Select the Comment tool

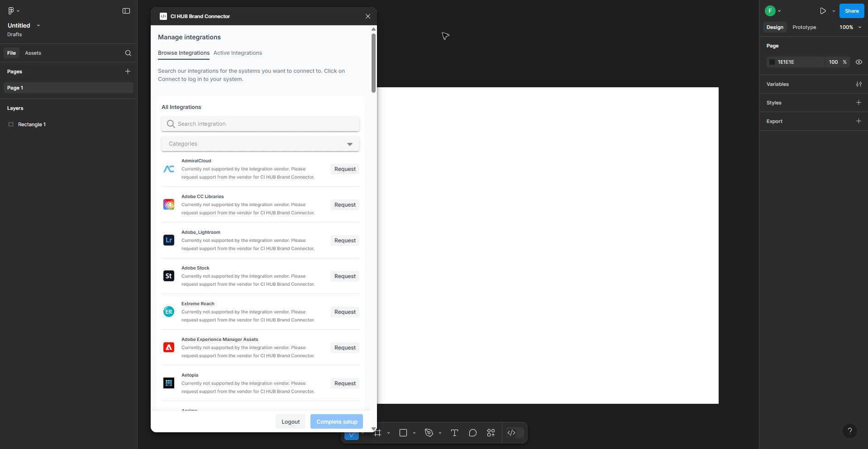click(472, 433)
